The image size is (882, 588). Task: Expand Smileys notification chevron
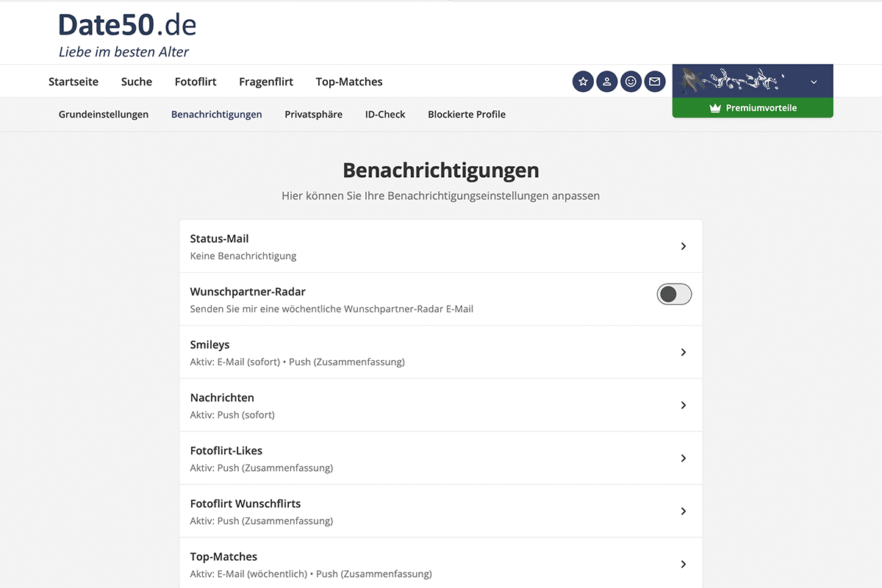coord(683,352)
